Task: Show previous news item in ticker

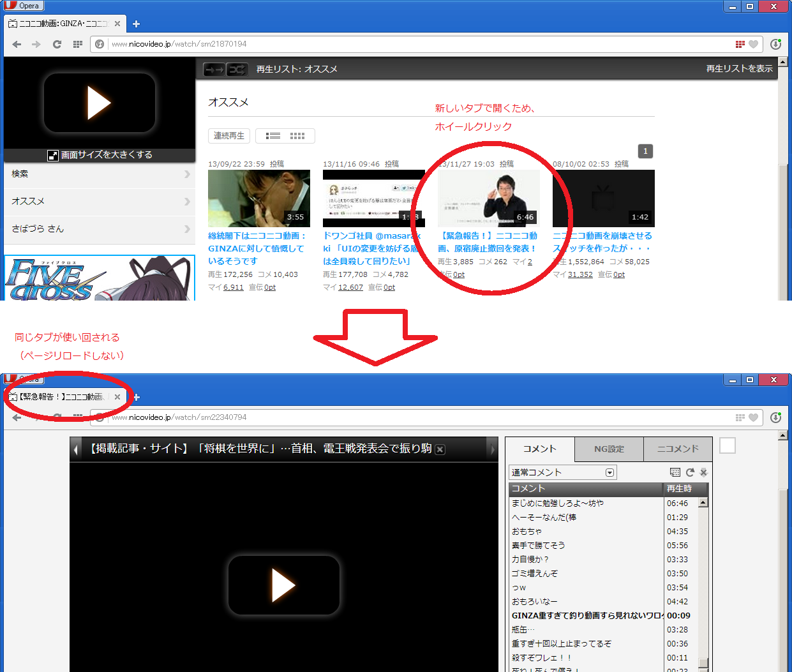Action: coord(76,450)
